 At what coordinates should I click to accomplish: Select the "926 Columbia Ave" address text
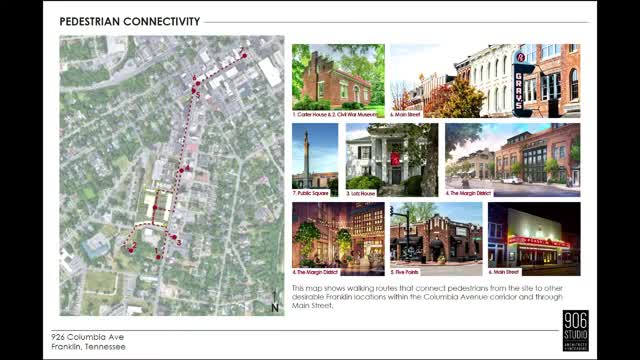[x=88, y=337]
